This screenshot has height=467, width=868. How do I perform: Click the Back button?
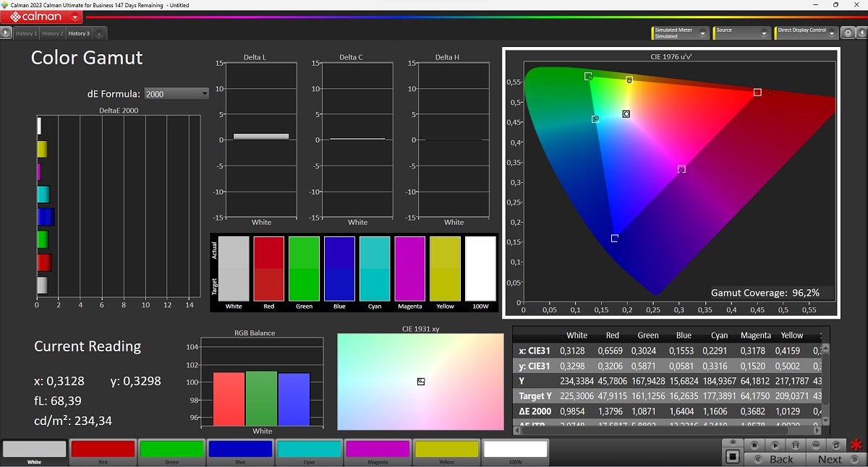click(780, 459)
